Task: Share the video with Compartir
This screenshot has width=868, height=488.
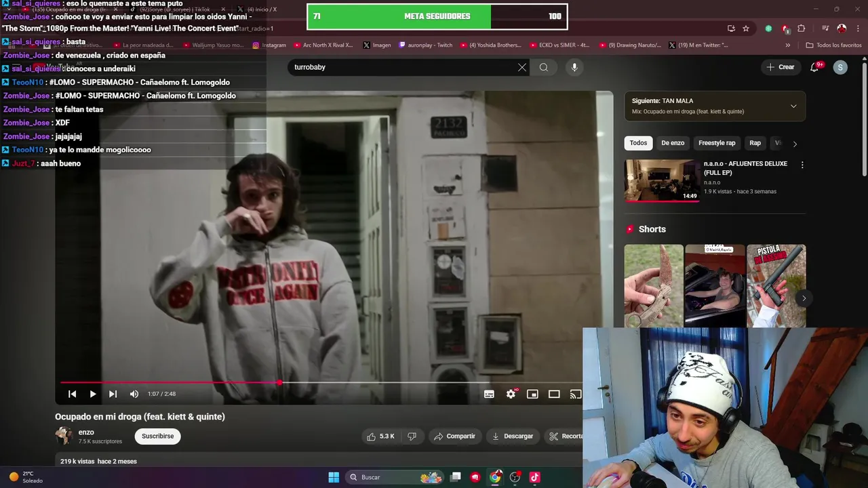Action: (x=454, y=436)
